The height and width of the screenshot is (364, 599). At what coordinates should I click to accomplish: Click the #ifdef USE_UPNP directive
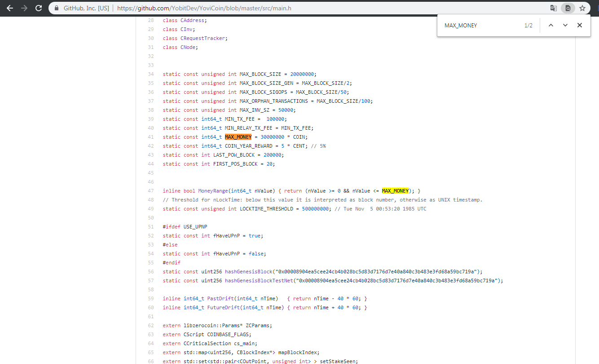pos(185,227)
